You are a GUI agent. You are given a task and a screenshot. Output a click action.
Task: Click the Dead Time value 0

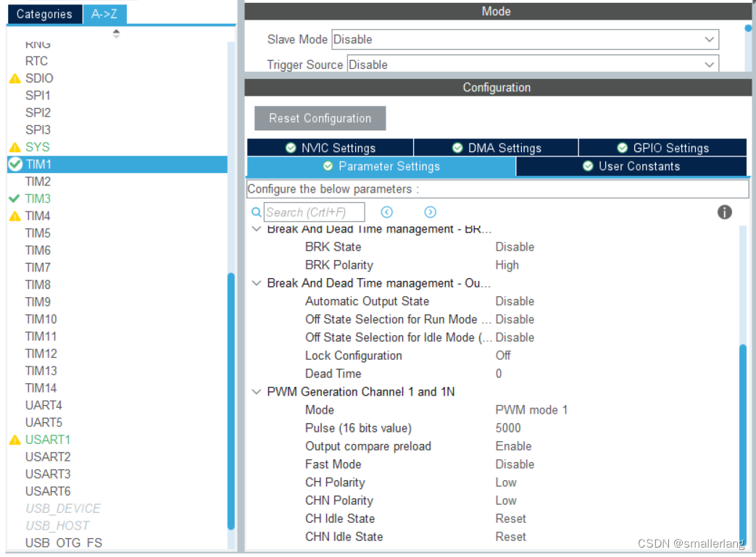coord(499,374)
